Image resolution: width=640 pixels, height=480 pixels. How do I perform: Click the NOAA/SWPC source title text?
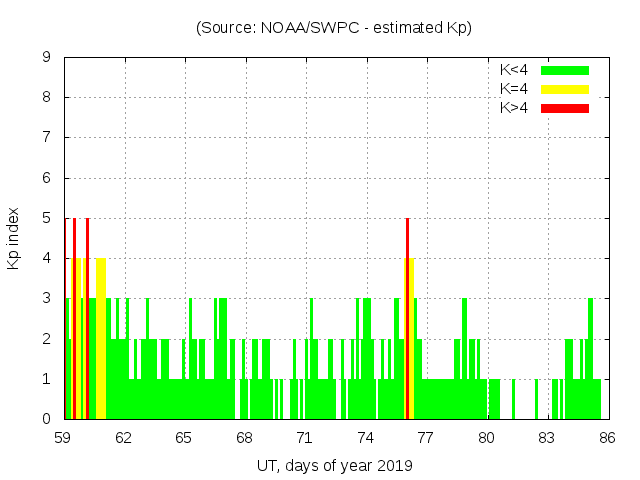[x=334, y=28]
